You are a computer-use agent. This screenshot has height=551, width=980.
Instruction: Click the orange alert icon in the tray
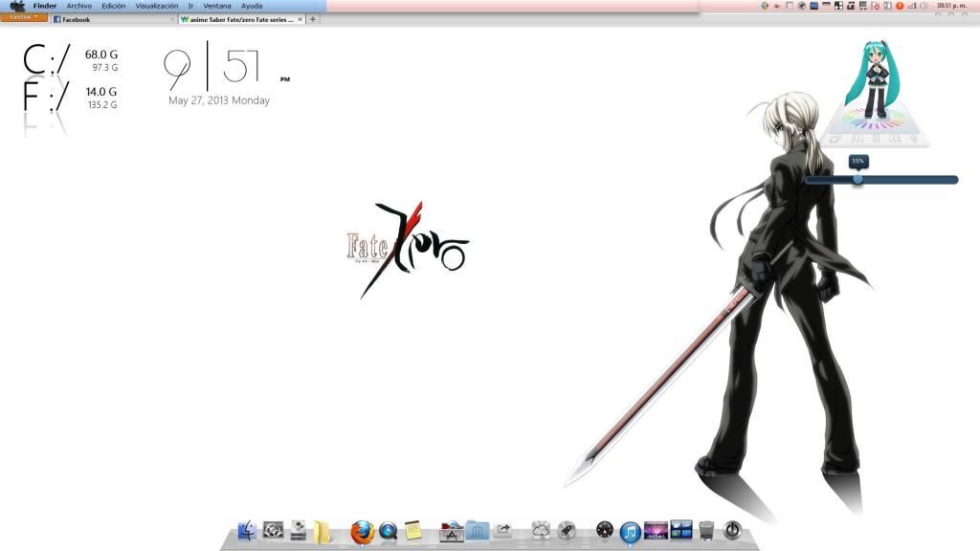(900, 6)
